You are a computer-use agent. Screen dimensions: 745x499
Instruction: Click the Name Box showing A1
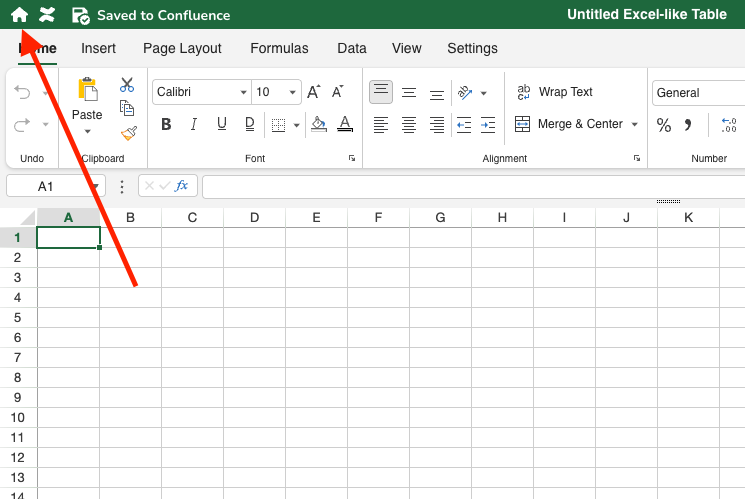[47, 186]
